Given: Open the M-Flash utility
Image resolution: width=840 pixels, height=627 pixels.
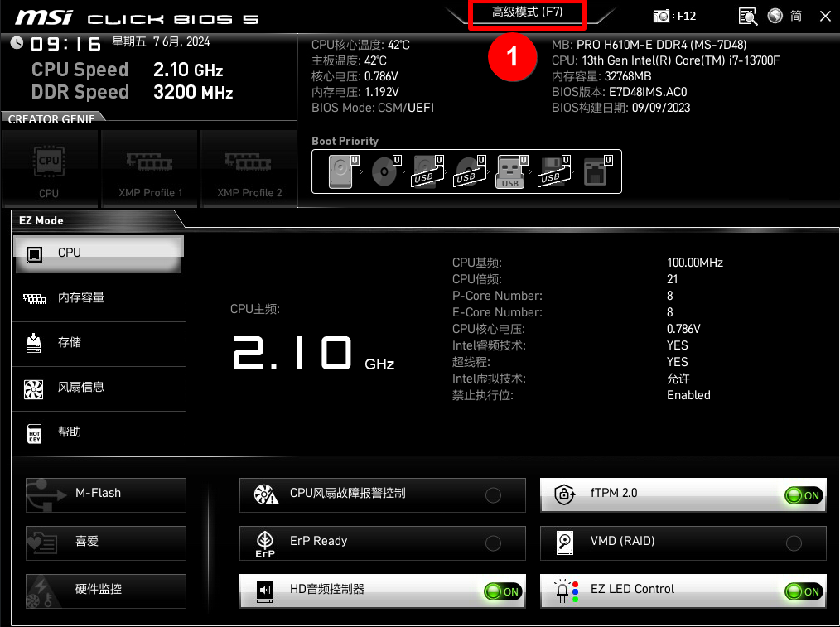Looking at the screenshot, I should 105,494.
